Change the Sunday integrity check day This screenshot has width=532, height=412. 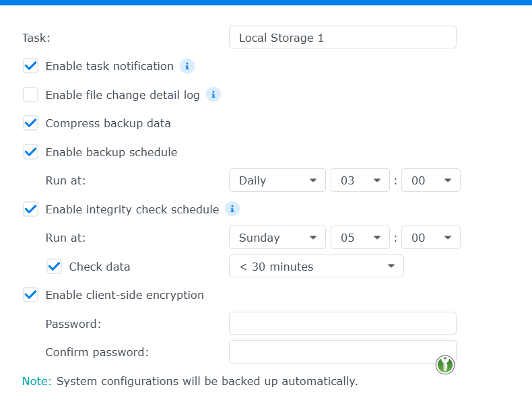coord(277,238)
